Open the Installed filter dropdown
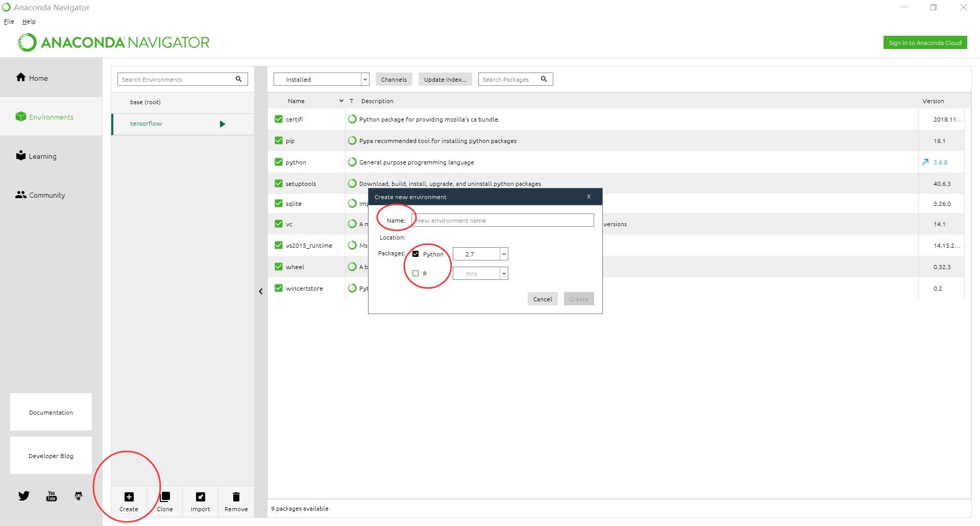The image size is (980, 526). coord(321,79)
